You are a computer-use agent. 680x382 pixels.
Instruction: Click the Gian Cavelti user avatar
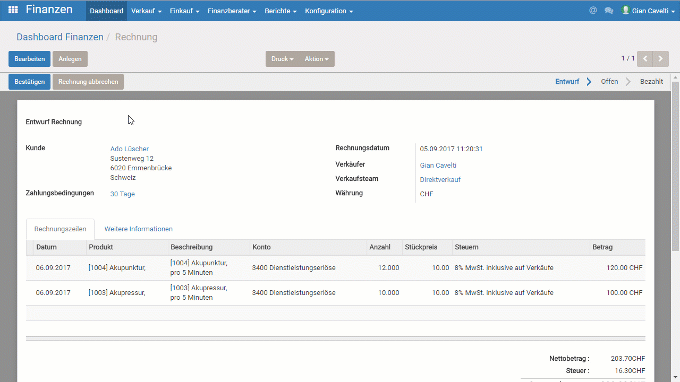(625, 10)
